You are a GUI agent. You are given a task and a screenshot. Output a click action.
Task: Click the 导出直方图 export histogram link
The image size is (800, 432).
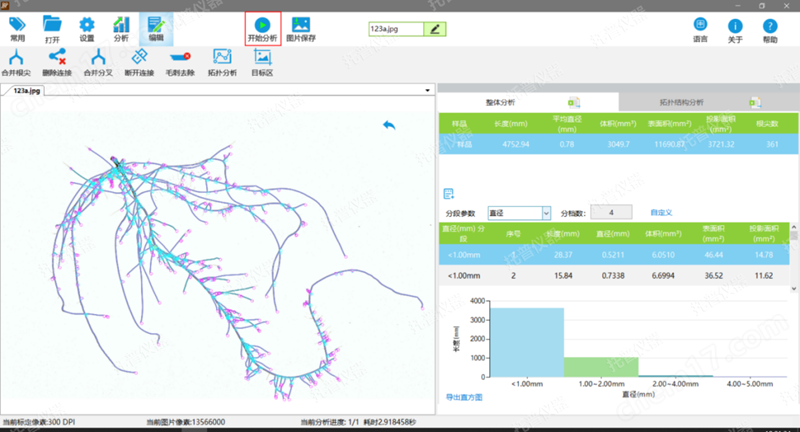tap(464, 397)
